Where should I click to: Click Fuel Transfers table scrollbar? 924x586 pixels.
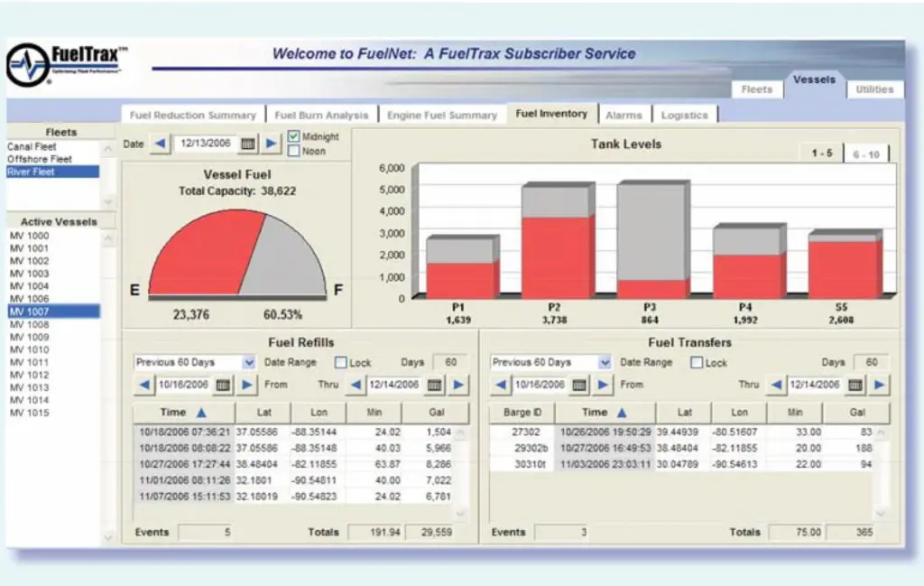tap(881, 473)
